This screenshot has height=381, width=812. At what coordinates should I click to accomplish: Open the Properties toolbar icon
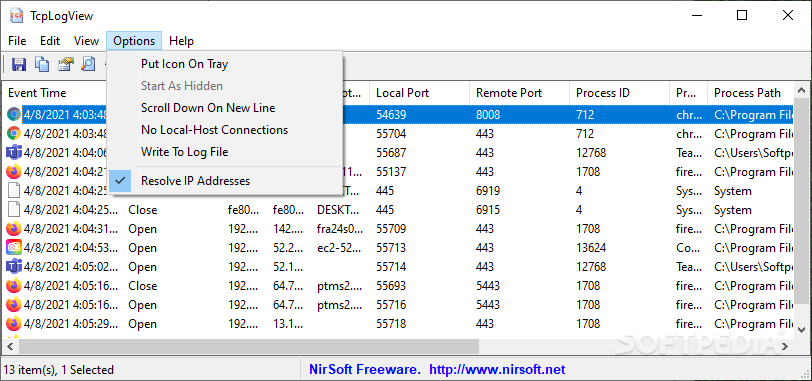66,64
